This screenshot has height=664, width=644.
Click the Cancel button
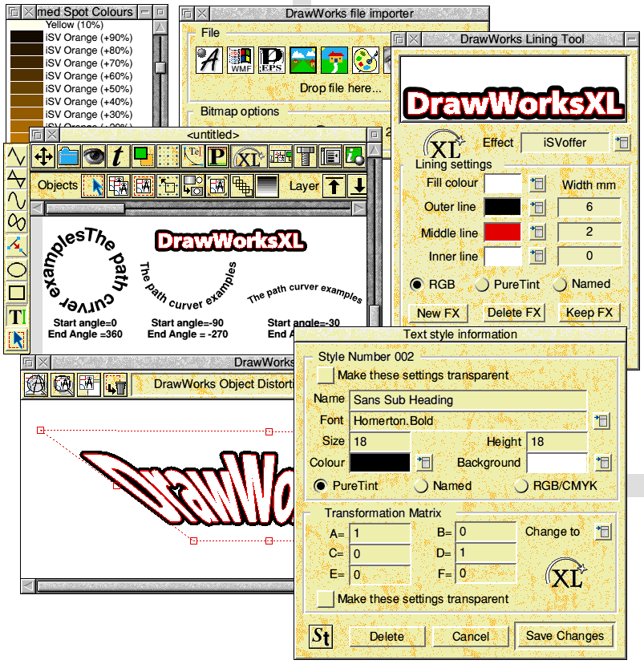click(x=471, y=636)
